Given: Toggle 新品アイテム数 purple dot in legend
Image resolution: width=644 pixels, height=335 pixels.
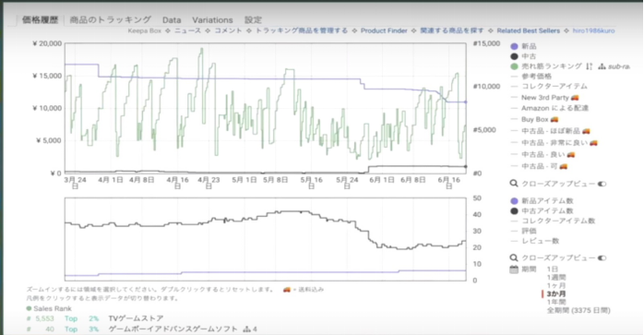Looking at the screenshot, I should pos(514,201).
